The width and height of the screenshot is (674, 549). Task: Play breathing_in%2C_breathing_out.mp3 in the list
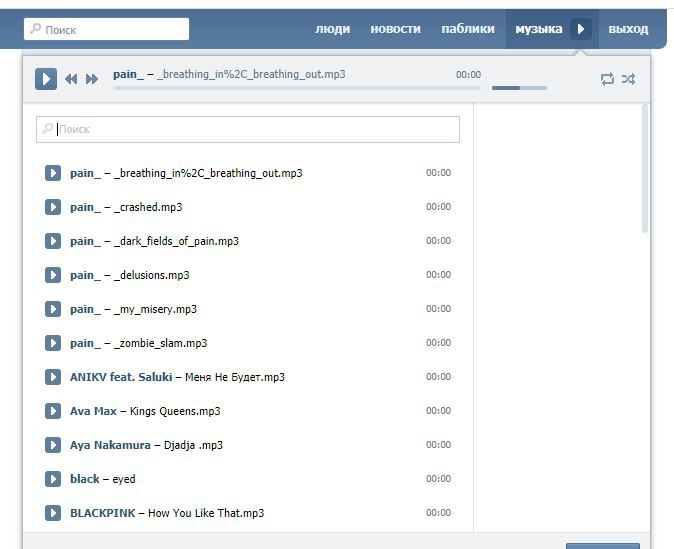pyautogui.click(x=53, y=173)
